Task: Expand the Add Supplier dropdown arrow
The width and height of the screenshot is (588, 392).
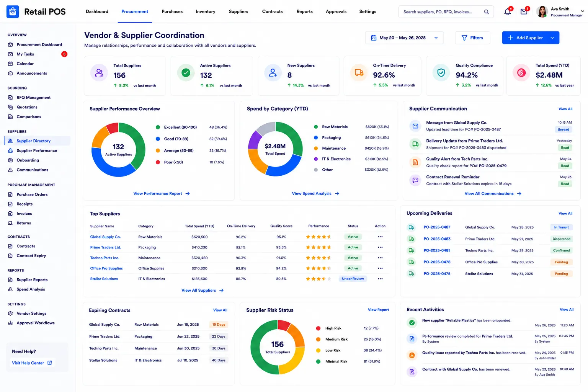Action: 552,38
